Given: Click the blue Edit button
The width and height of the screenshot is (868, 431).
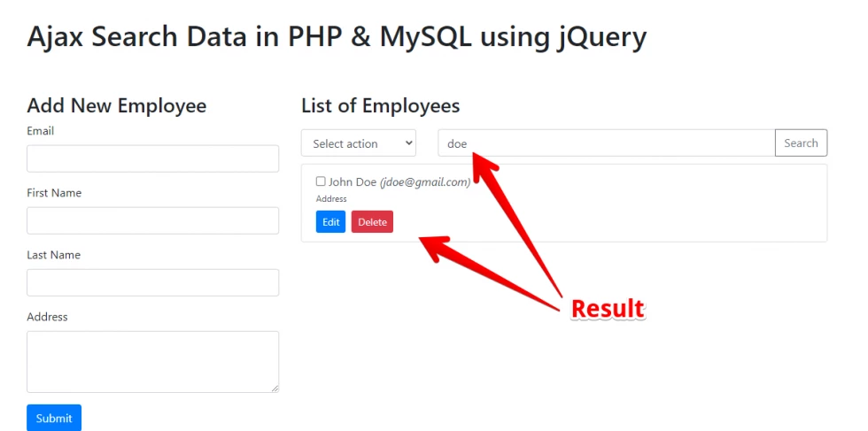Looking at the screenshot, I should pos(330,222).
